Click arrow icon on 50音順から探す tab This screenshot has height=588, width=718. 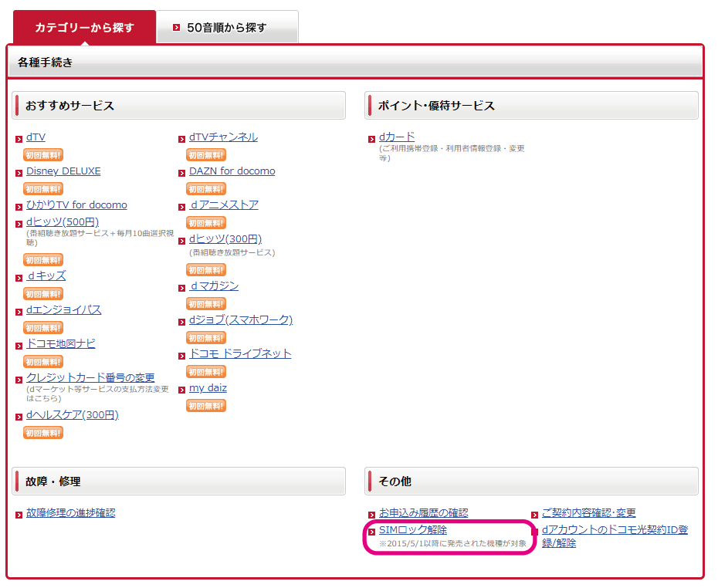176,28
